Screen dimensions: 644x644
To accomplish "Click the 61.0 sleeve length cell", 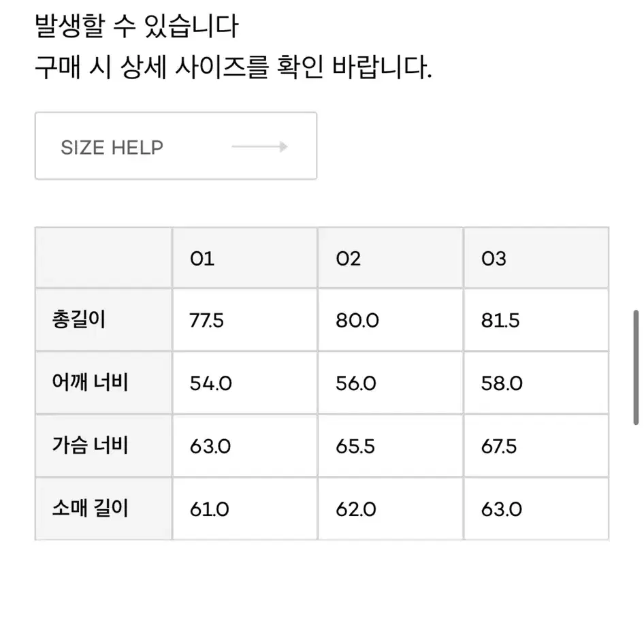I will pos(245,509).
